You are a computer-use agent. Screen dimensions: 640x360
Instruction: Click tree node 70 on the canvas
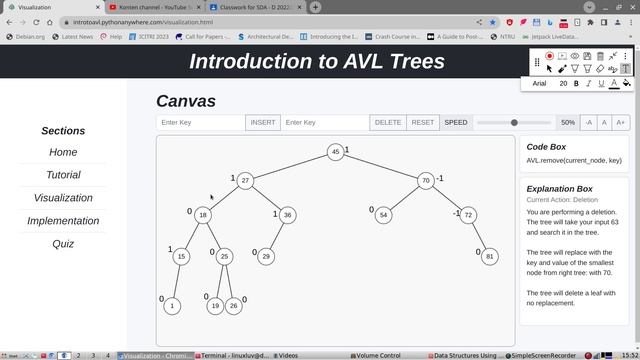pyautogui.click(x=426, y=180)
